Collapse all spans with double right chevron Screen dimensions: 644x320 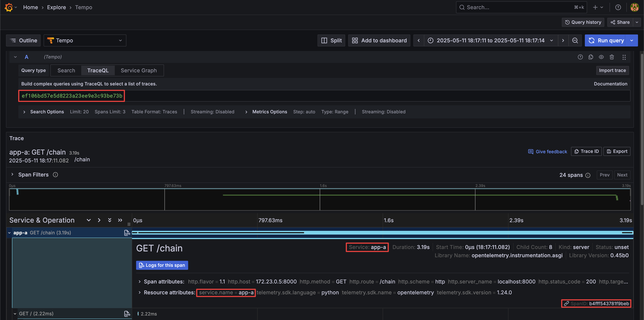click(x=120, y=220)
